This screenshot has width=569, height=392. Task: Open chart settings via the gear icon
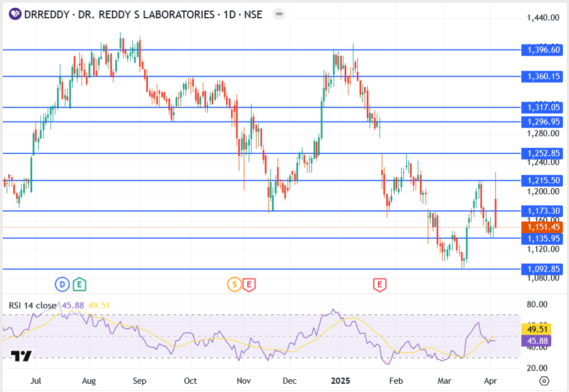(544, 381)
